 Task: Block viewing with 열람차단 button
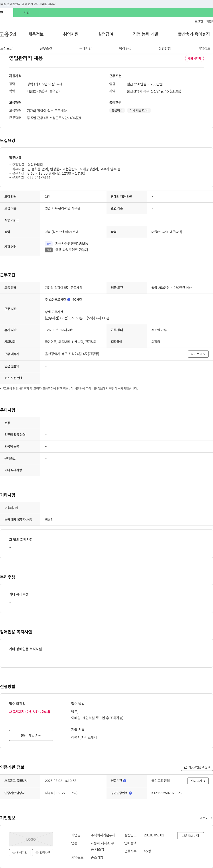(x=43, y=852)
